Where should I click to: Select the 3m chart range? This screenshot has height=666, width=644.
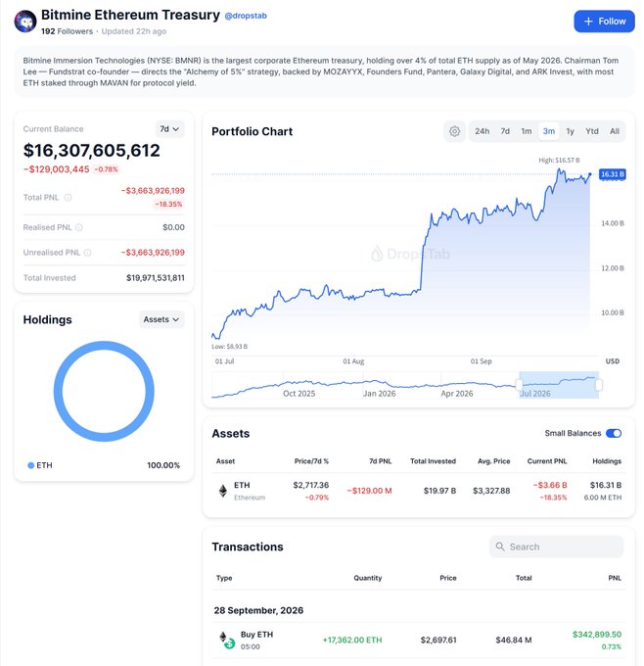coord(548,131)
